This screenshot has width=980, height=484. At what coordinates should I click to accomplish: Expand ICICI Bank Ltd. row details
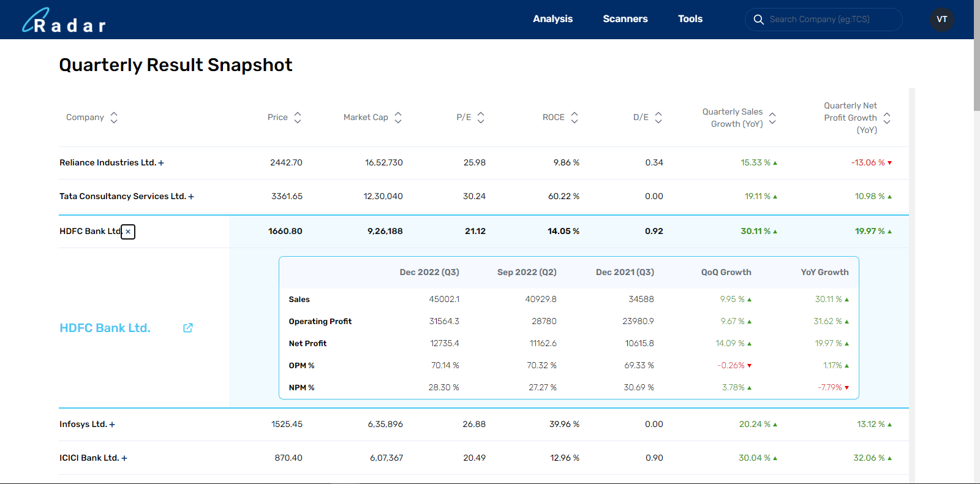point(124,458)
